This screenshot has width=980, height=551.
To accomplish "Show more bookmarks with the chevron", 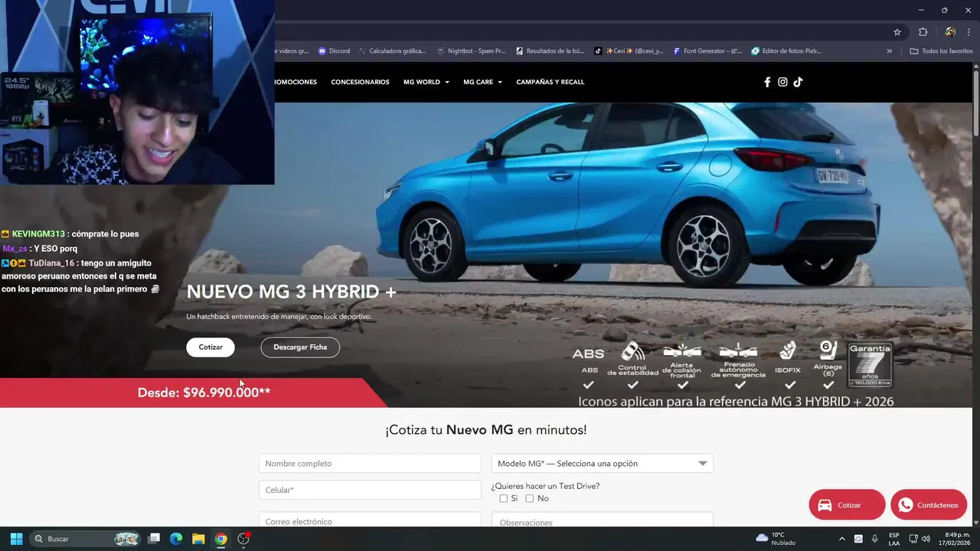I will pos(890,51).
